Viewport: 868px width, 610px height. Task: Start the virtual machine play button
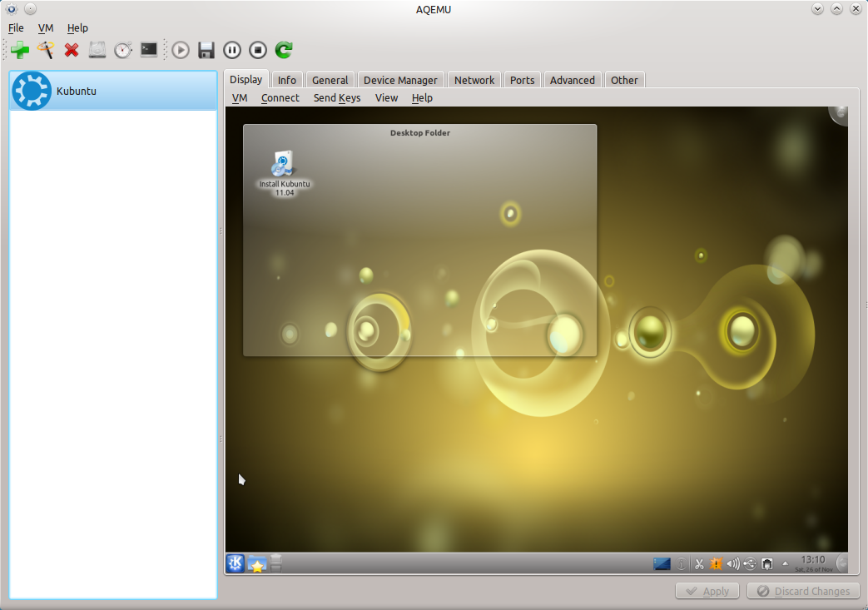click(x=181, y=51)
